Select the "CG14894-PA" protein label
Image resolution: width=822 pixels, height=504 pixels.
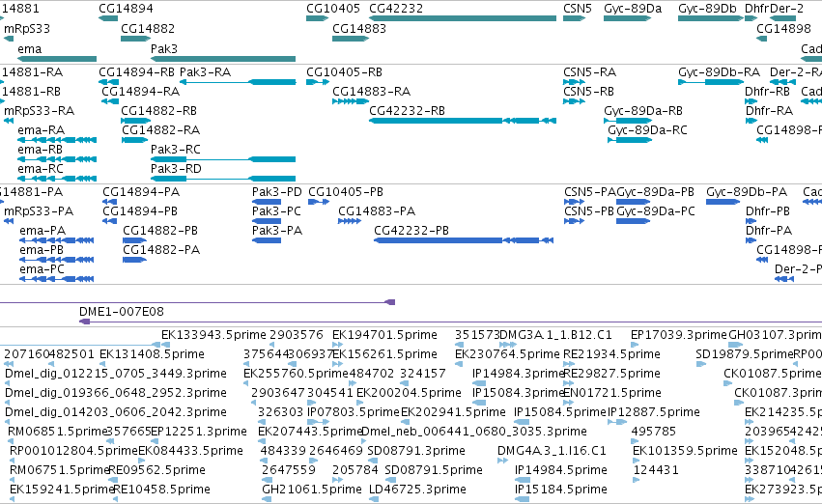pos(141,192)
